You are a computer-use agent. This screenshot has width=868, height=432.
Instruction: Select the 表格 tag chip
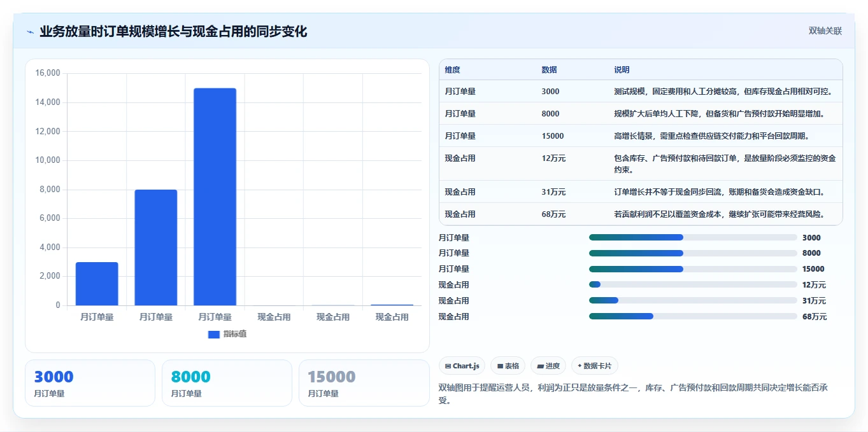click(508, 366)
